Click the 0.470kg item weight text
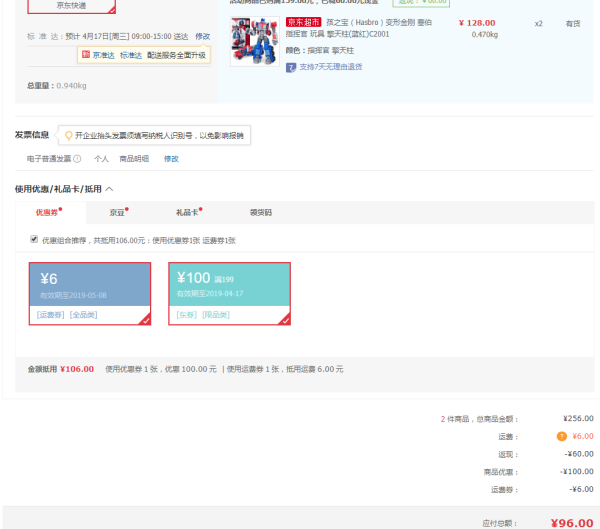 [x=485, y=35]
